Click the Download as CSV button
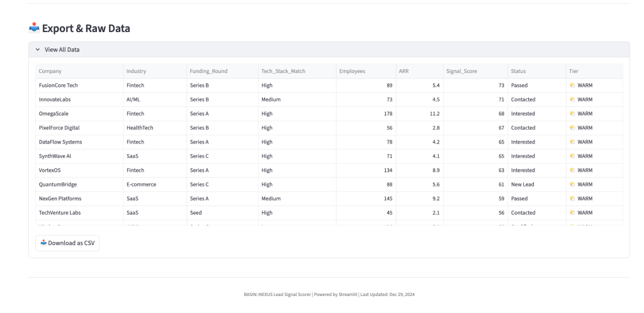Viewport: 644px width, 313px height. (x=67, y=242)
